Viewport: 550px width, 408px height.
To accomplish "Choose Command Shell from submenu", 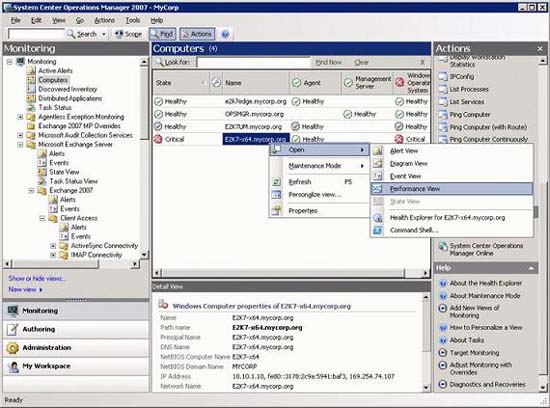I will [452, 230].
